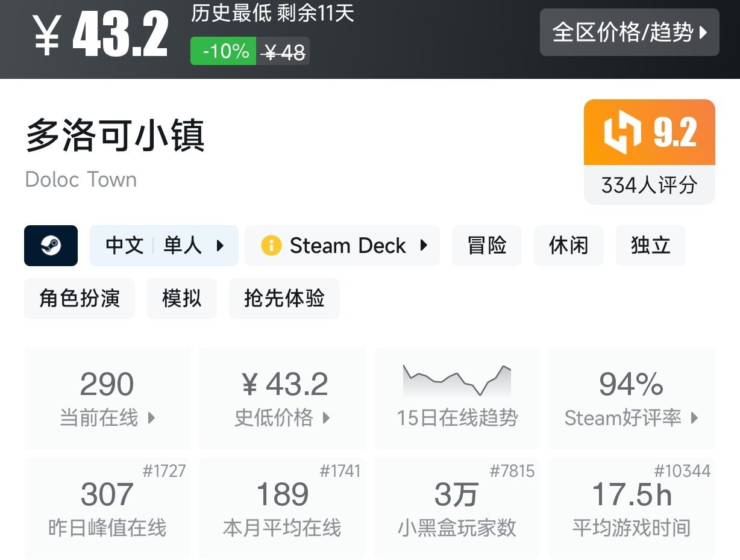This screenshot has height=560, width=740.
Task: Open the Steam platform icon tag
Action: 51,246
